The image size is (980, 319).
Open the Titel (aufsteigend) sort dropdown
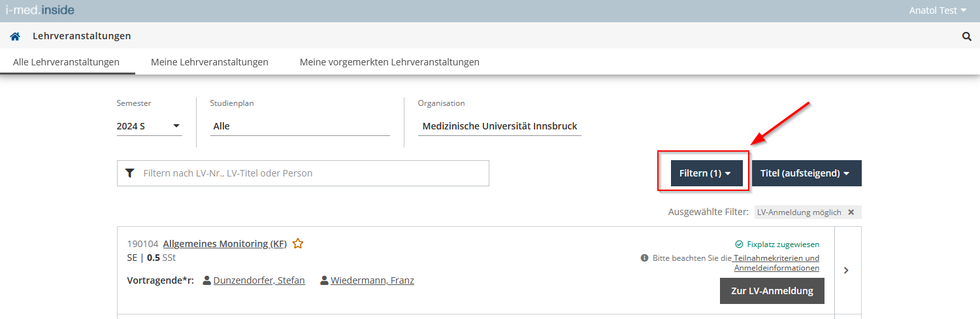[x=807, y=173]
